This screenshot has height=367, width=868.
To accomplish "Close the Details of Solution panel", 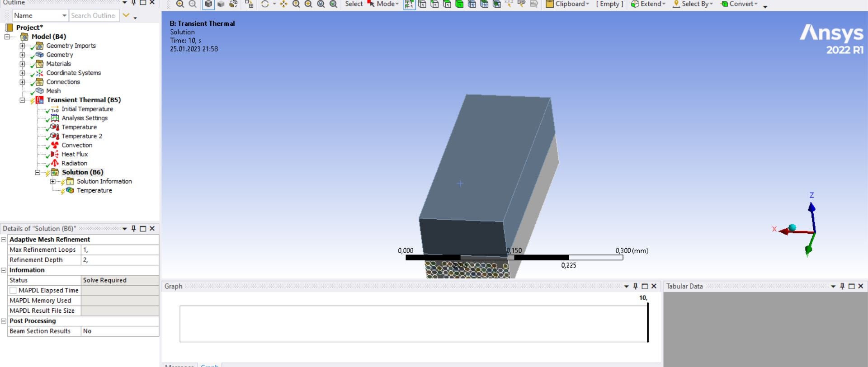I will pyautogui.click(x=152, y=229).
